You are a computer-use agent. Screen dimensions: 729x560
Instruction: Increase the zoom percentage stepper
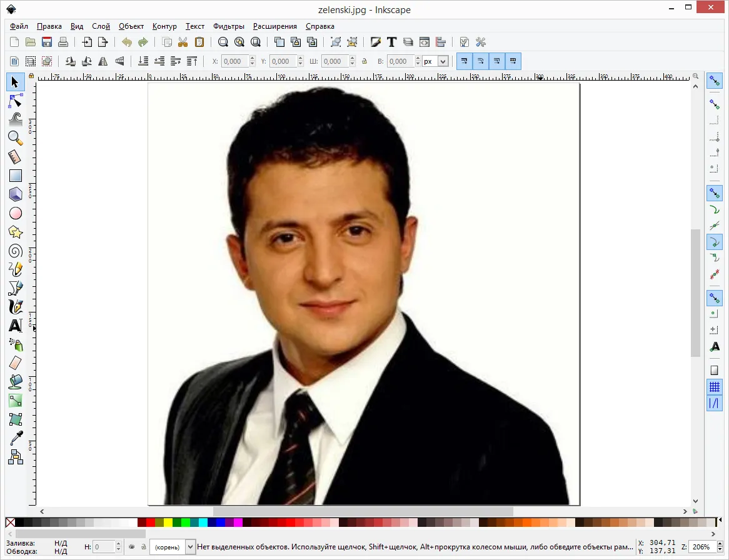pyautogui.click(x=720, y=544)
